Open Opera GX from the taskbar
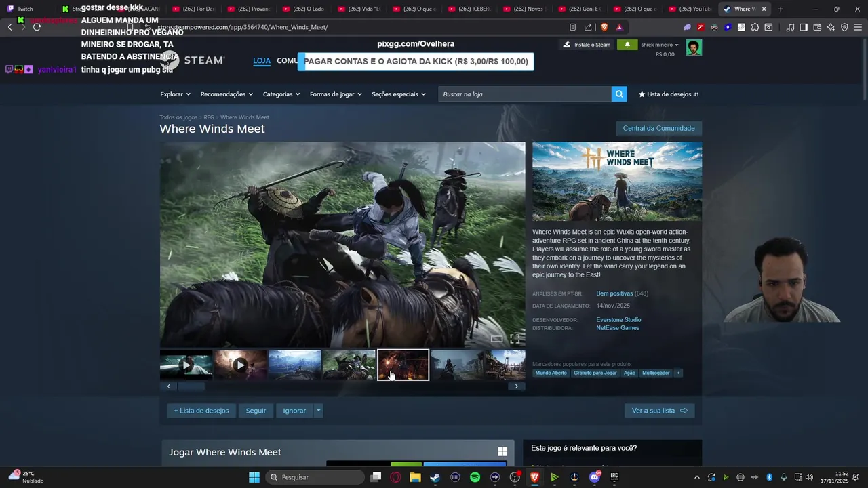The image size is (868, 488). click(395, 477)
